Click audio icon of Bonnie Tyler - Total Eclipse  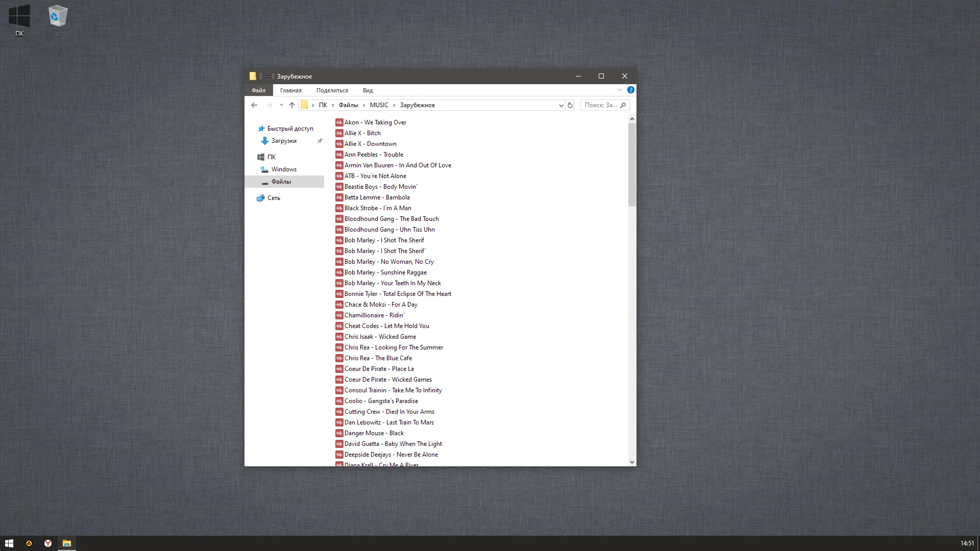coord(339,294)
